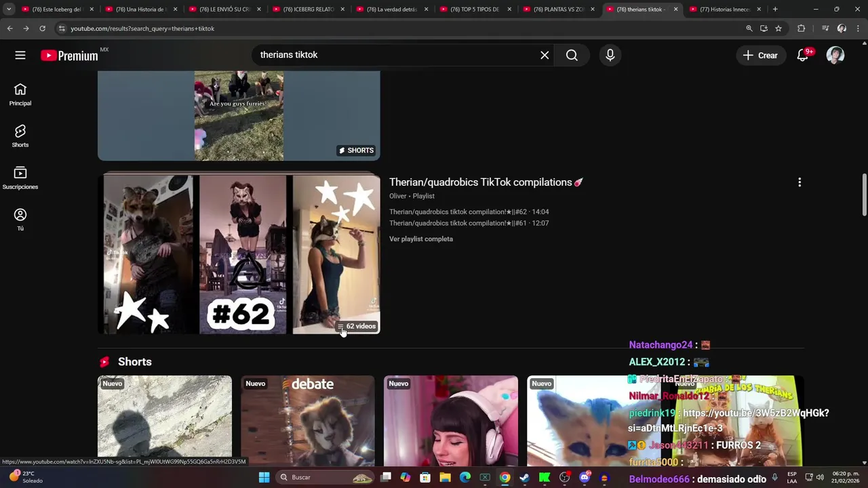This screenshot has height=488, width=868.
Task: Play compilation #62 from playlist list
Action: 469,212
